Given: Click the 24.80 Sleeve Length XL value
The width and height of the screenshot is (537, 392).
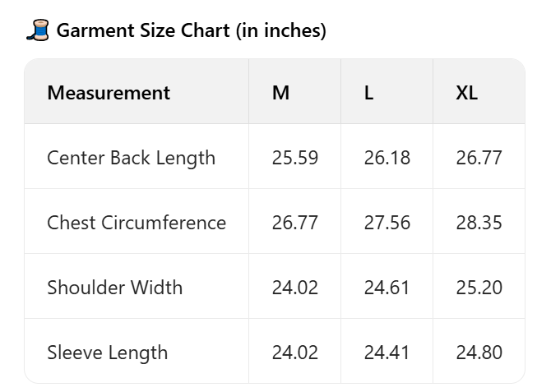Looking at the screenshot, I should (x=479, y=353).
